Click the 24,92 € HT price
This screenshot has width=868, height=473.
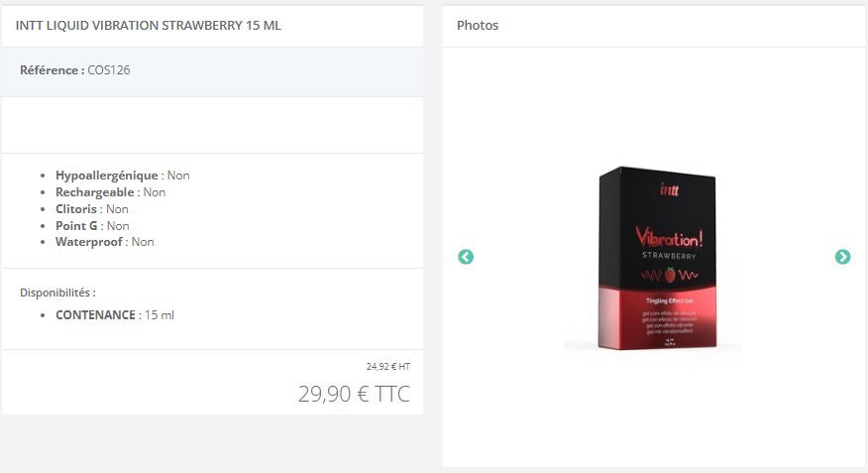tap(388, 366)
